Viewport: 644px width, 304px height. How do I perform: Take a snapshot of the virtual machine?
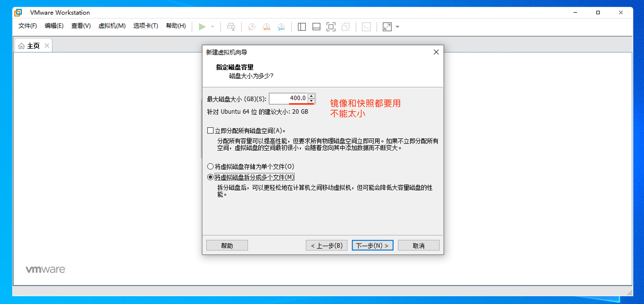251,27
